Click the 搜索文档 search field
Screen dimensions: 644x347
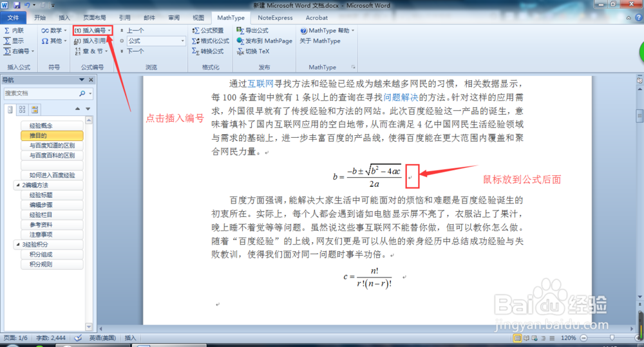(40, 93)
